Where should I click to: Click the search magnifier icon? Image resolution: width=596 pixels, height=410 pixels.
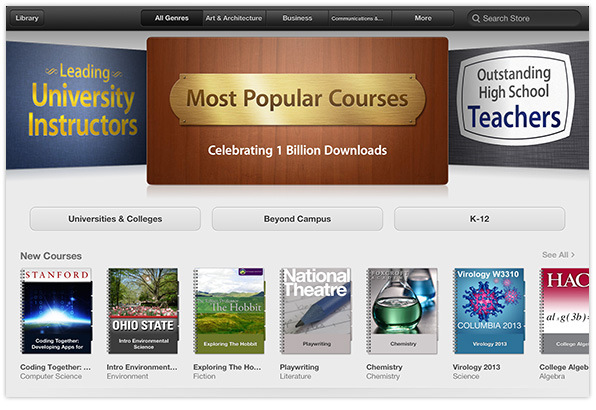pyautogui.click(x=476, y=18)
